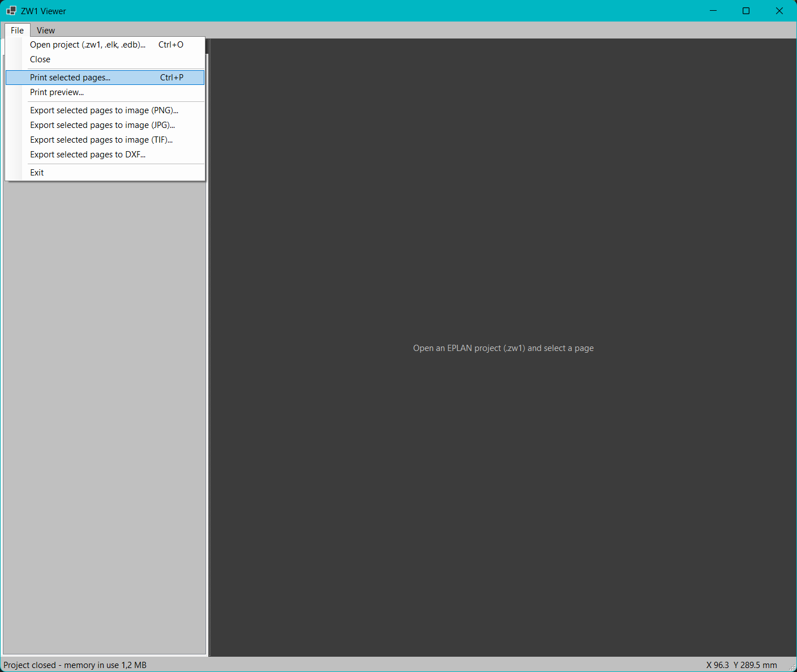The image size is (797, 672).
Task: Click the 'Open an EPLAN project' hint text
Action: pyautogui.click(x=503, y=348)
